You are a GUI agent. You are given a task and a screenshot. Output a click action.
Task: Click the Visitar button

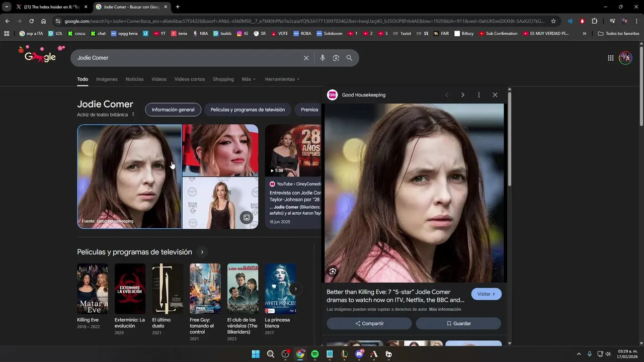486,294
